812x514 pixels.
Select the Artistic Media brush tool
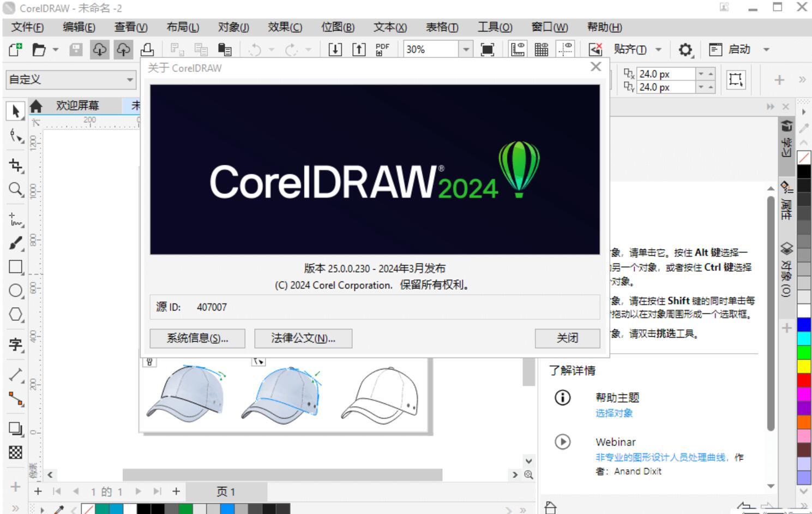(x=15, y=243)
